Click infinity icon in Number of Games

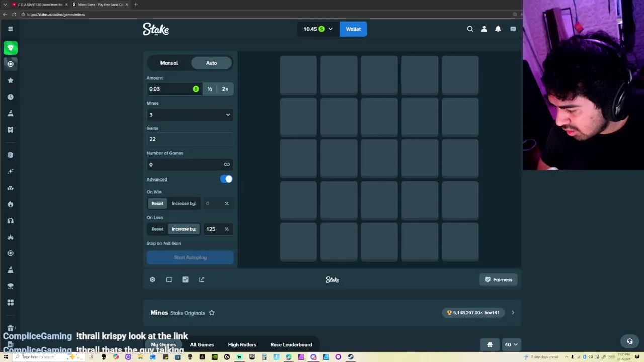coord(227,164)
